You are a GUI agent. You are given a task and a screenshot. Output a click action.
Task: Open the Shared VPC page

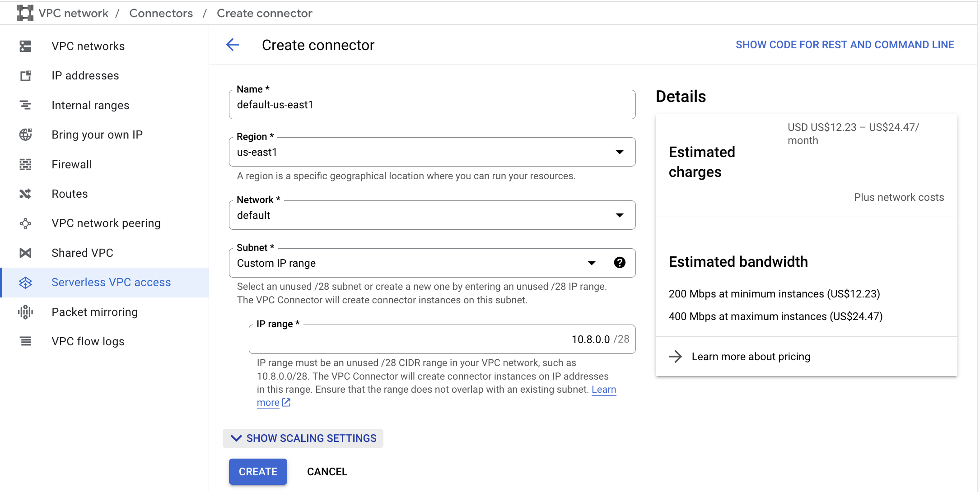tap(82, 253)
